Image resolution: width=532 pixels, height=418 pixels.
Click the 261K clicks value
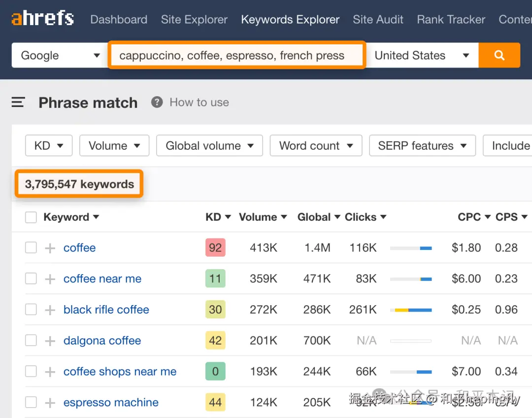coord(363,310)
